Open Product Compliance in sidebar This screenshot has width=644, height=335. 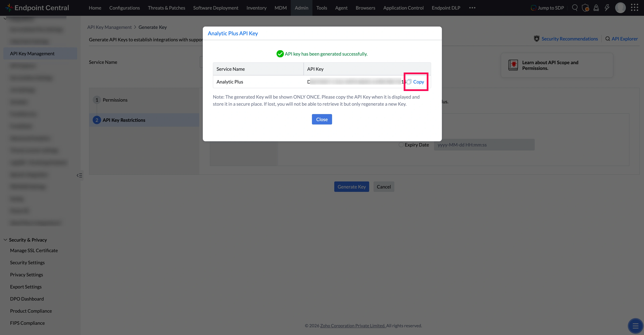click(31, 311)
